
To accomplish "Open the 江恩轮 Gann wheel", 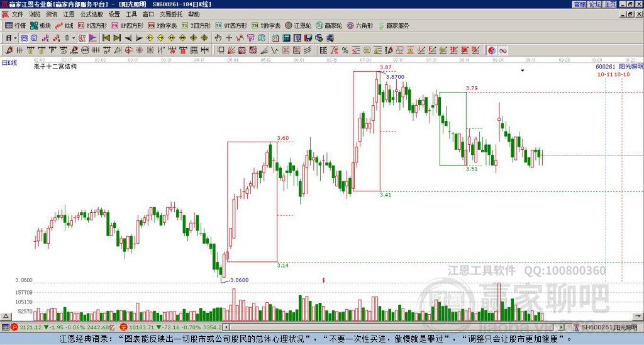I will (x=298, y=25).
